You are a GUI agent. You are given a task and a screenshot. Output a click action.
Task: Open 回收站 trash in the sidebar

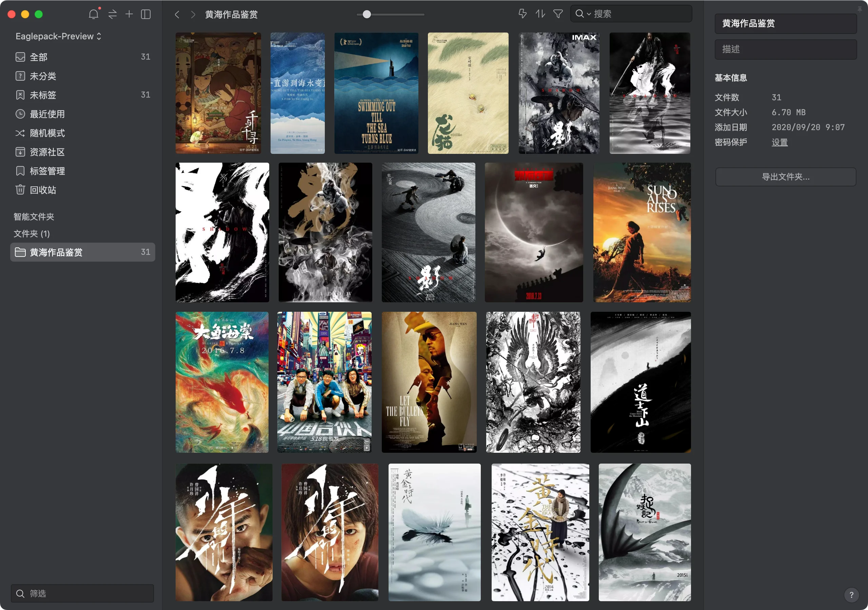[x=82, y=190]
